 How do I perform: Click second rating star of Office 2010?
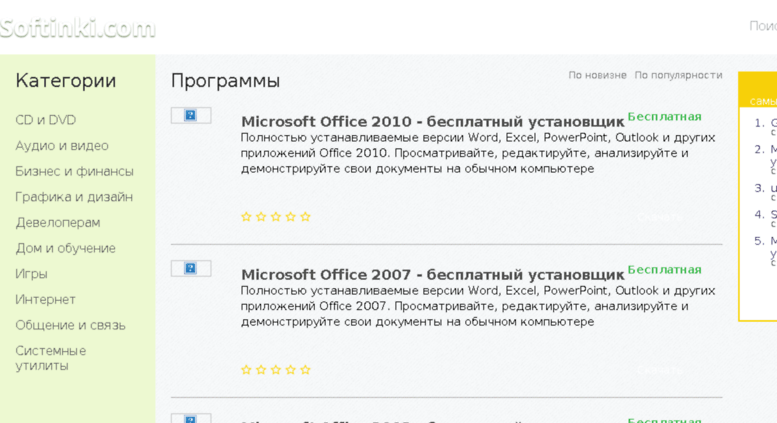click(x=261, y=216)
